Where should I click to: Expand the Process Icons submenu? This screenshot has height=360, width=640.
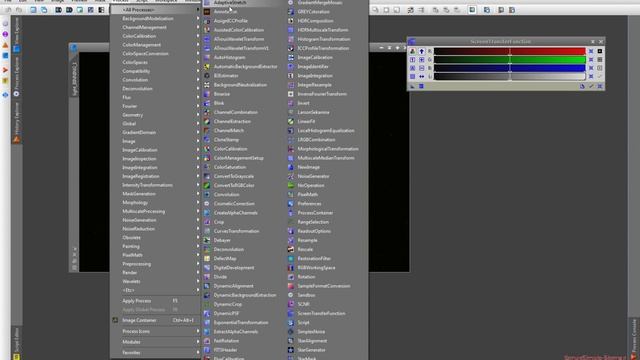tap(156, 331)
